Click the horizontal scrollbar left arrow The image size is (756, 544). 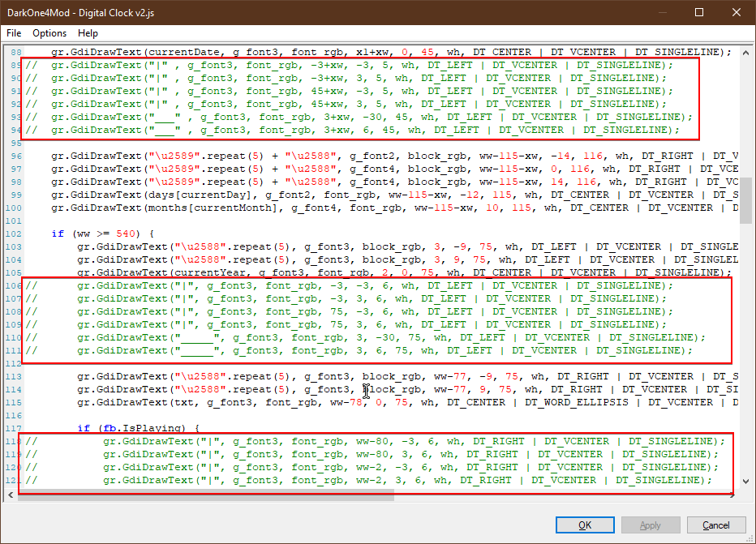tap(11, 496)
